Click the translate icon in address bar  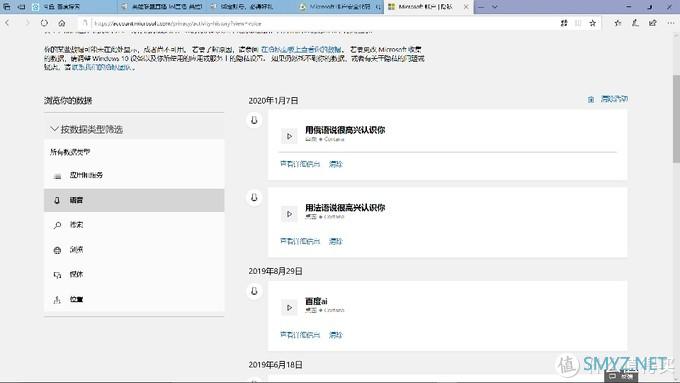pos(564,23)
